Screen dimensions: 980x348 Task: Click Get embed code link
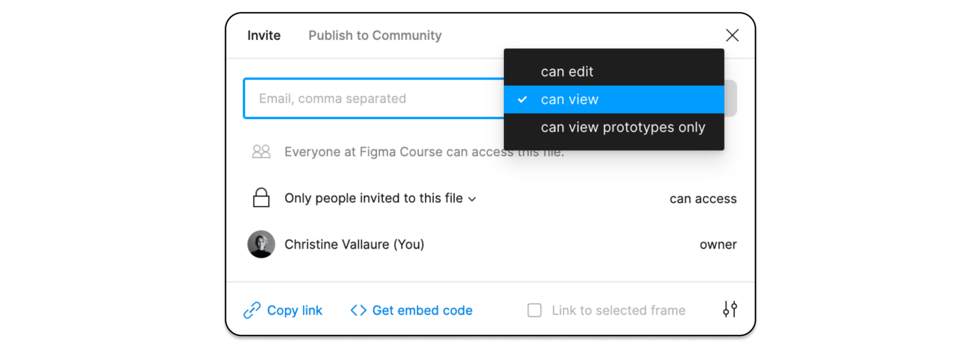tap(422, 310)
